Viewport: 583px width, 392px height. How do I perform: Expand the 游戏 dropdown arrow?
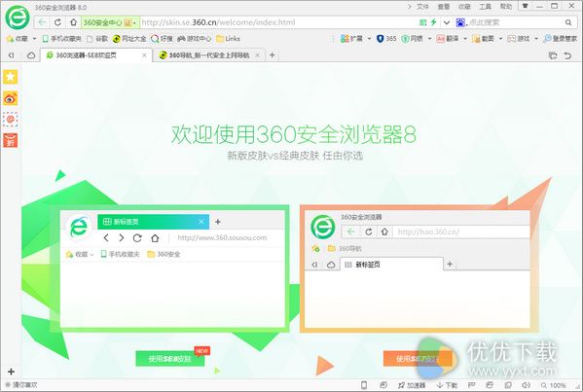(x=536, y=39)
